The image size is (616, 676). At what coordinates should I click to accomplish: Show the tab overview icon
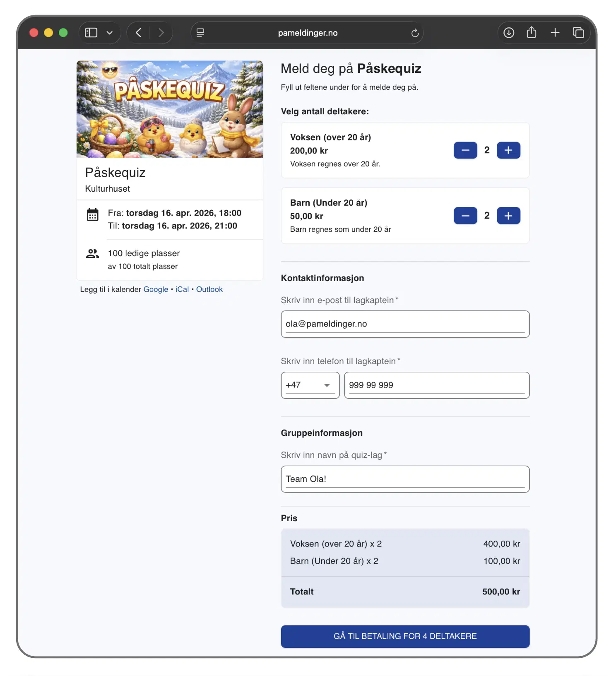[578, 33]
